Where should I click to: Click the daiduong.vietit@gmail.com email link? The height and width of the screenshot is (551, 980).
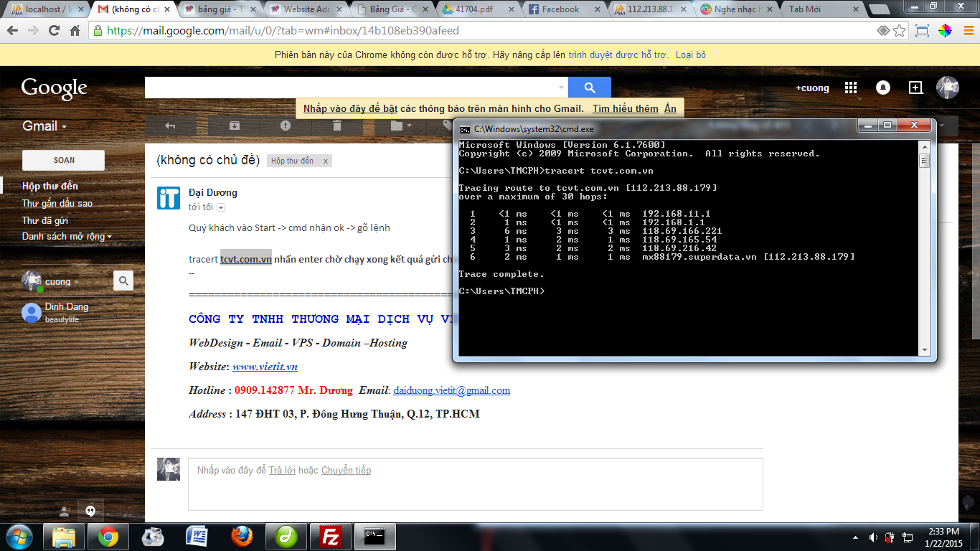[452, 390]
